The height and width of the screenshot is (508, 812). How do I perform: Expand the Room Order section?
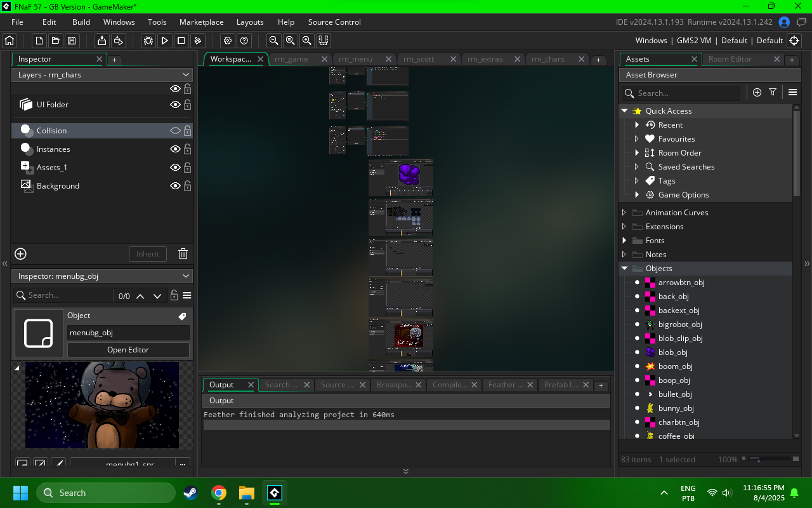point(638,152)
